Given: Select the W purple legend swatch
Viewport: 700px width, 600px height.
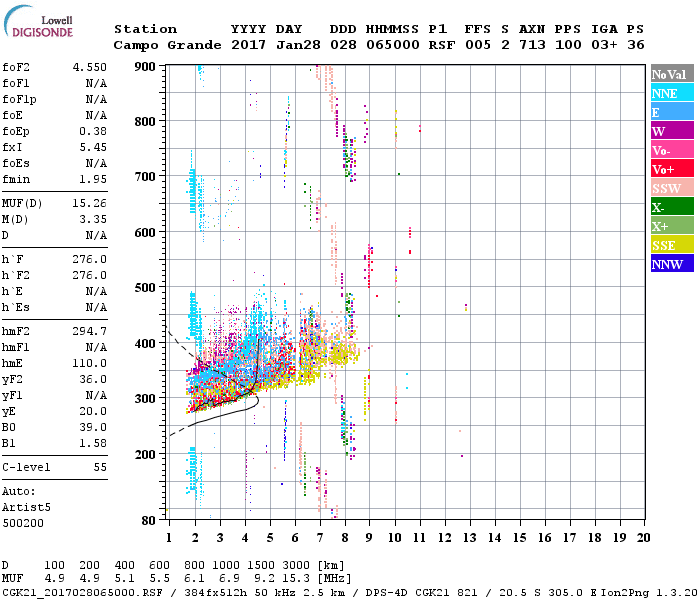Looking at the screenshot, I should (670, 131).
